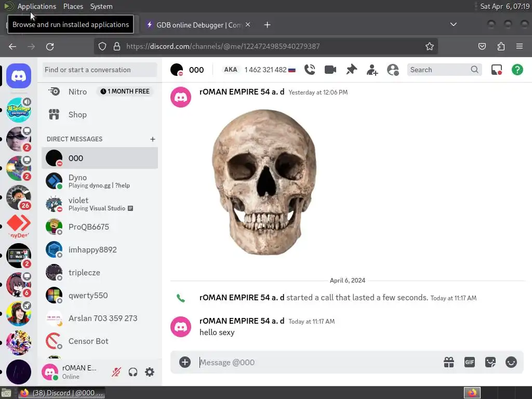Image resolution: width=532 pixels, height=399 pixels.
Task: Start a voice call with 000
Action: (310, 70)
